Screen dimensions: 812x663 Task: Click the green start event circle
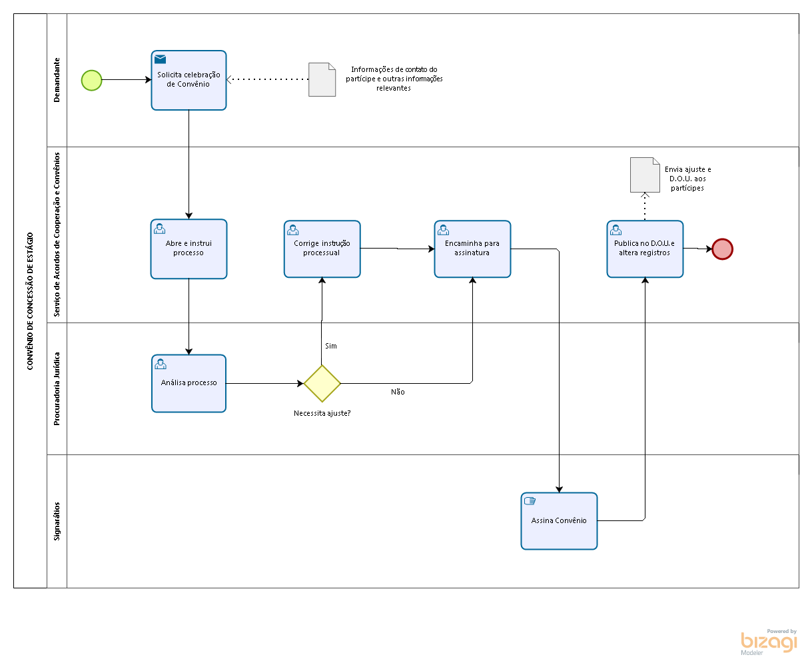pos(91,80)
